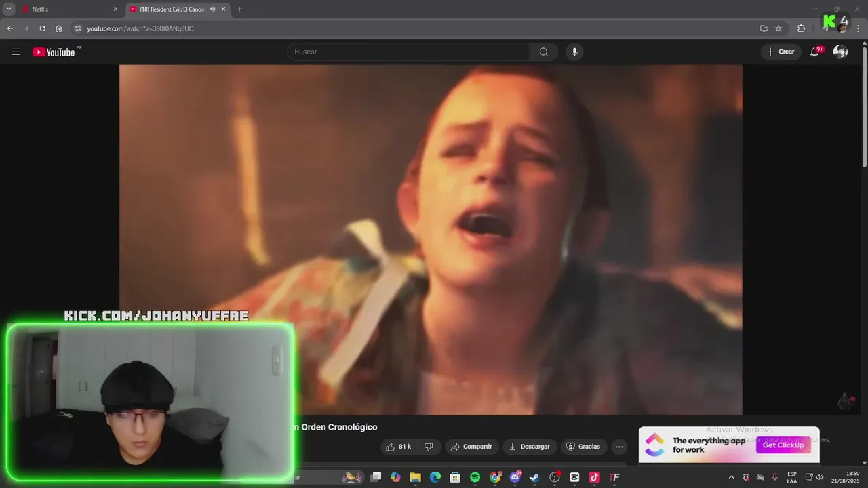Image resolution: width=868 pixels, height=488 pixels.
Task: Click the Compartir share button
Action: (471, 447)
